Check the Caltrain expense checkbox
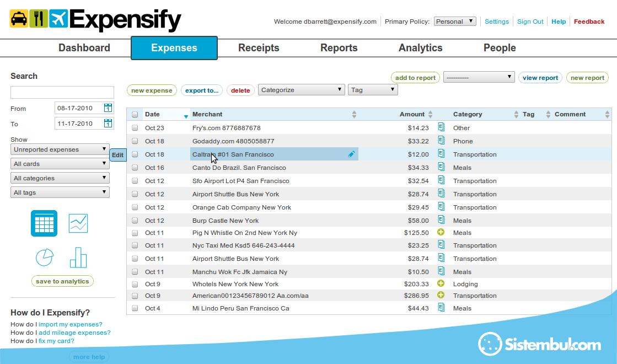617x364 pixels. pyautogui.click(x=135, y=154)
